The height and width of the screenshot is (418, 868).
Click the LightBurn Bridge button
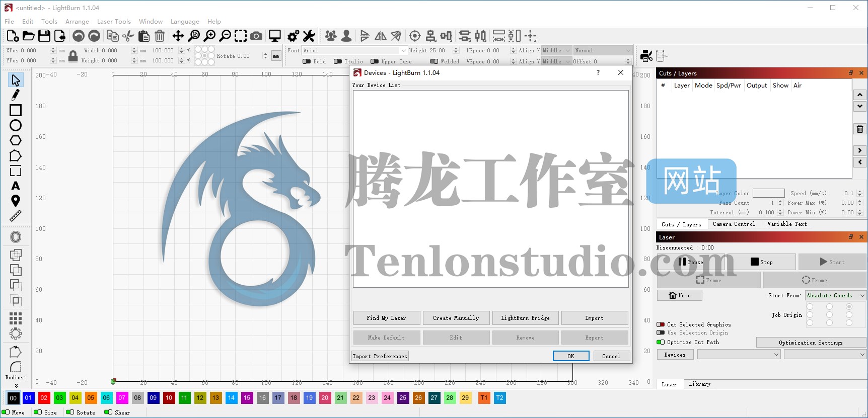click(x=525, y=318)
